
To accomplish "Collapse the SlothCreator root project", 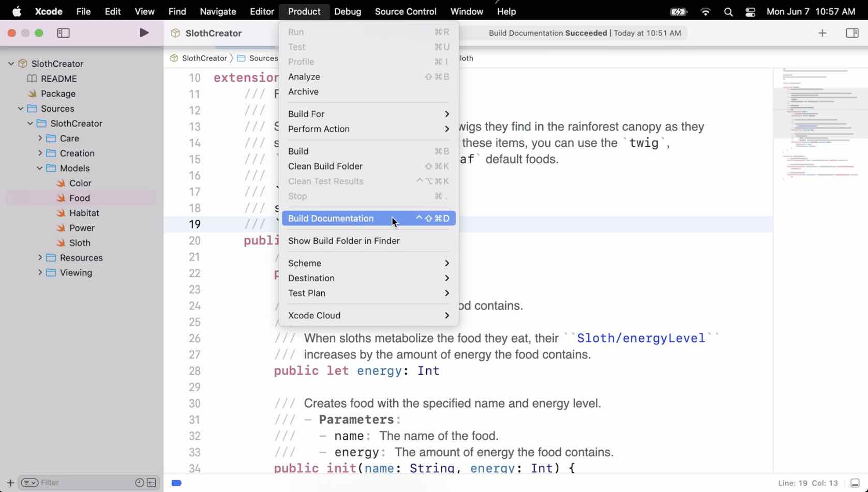I will pyautogui.click(x=11, y=64).
